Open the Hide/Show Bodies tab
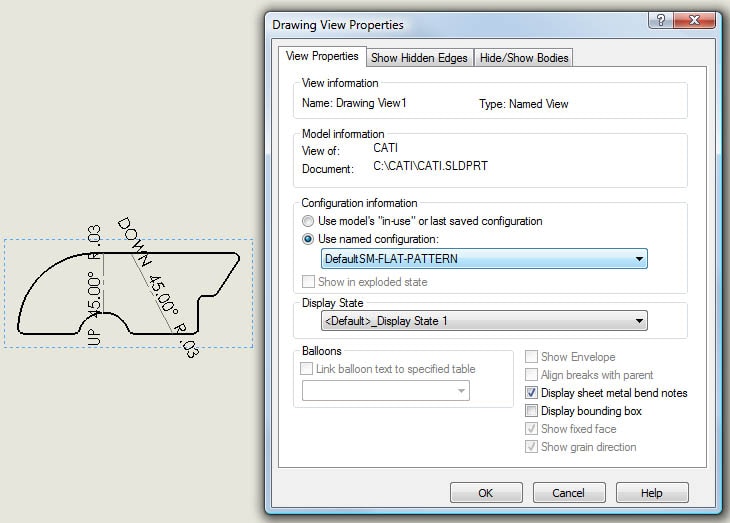The height and width of the screenshot is (523, 730). click(523, 58)
